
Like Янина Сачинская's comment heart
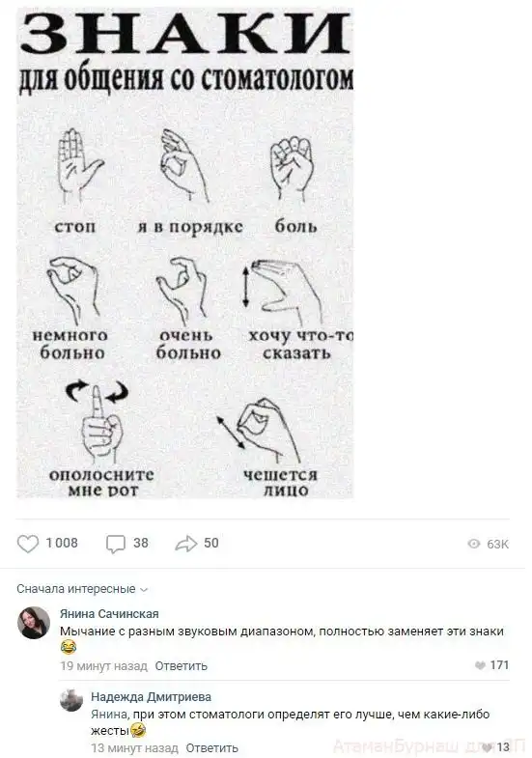(480, 665)
